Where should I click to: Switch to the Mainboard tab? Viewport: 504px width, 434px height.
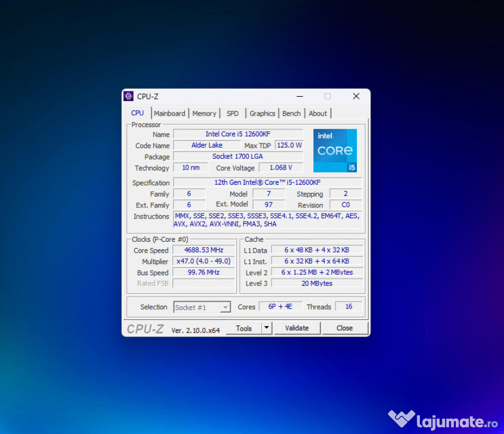[169, 114]
